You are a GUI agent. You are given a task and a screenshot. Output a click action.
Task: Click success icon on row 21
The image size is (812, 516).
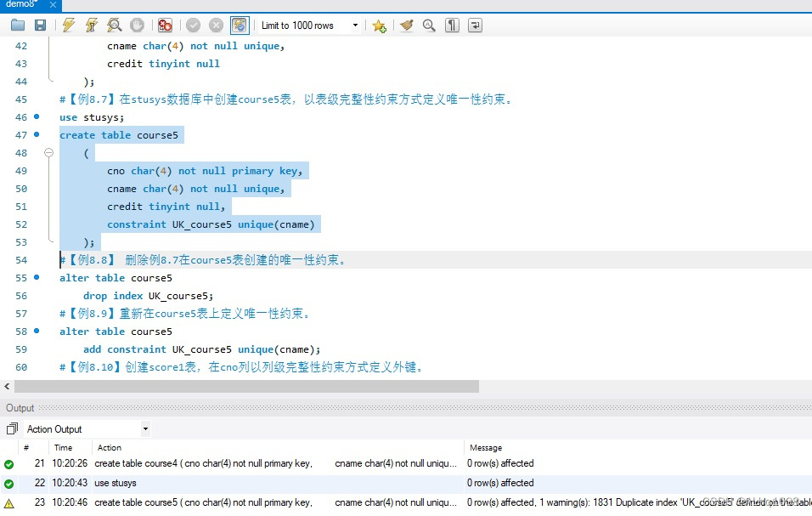click(x=8, y=464)
